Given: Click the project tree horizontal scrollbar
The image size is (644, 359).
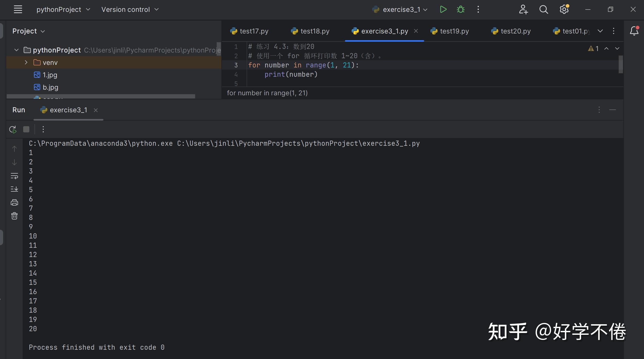Looking at the screenshot, I should (x=101, y=96).
